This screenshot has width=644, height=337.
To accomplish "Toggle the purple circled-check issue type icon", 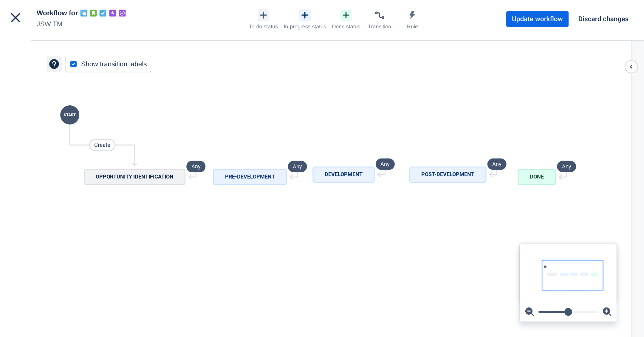I will click(122, 13).
